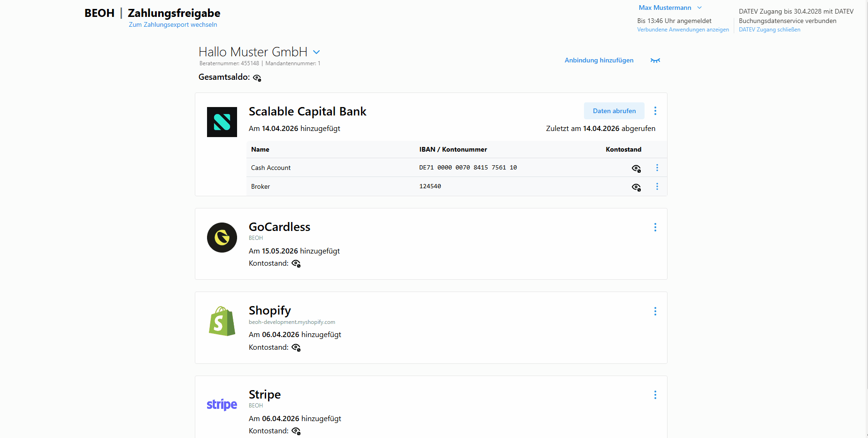Toggle hide-all-balances eye icon near Anbindung hinzufügen
The image size is (868, 438).
(655, 60)
